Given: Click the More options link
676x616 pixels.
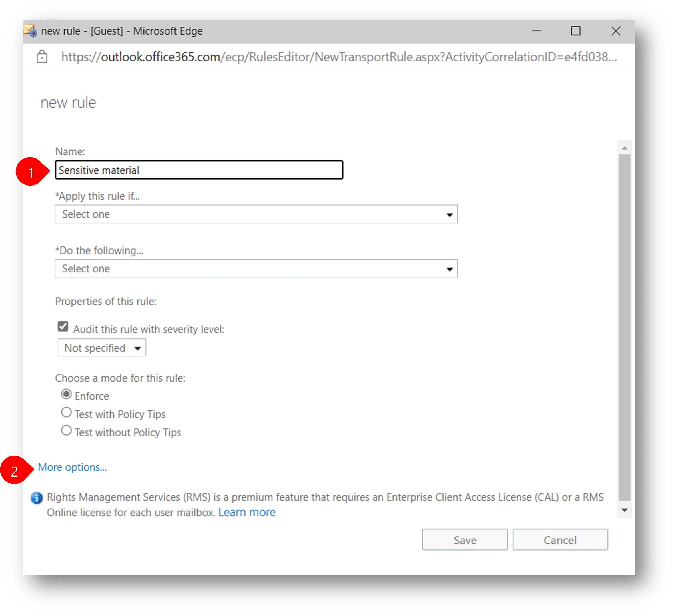Looking at the screenshot, I should pos(72,467).
